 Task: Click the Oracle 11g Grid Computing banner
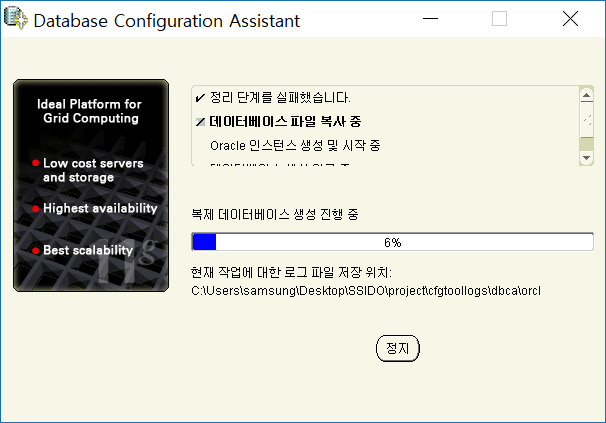[x=91, y=186]
